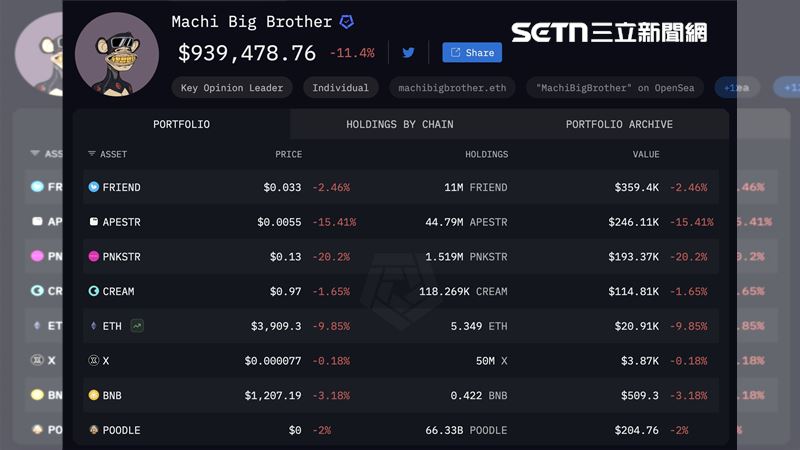Click the BNB coin icon

click(x=94, y=395)
